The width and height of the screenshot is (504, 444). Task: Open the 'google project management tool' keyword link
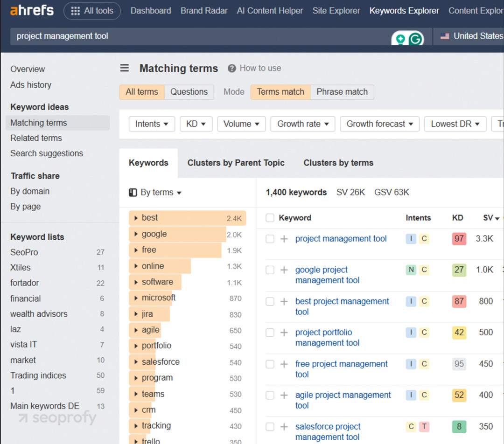tap(327, 275)
